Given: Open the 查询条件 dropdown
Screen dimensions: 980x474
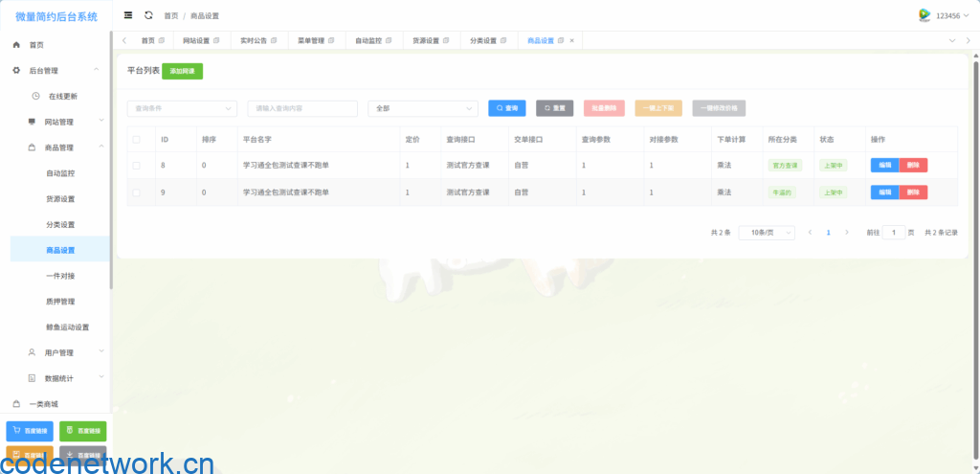Looking at the screenshot, I should (182, 108).
